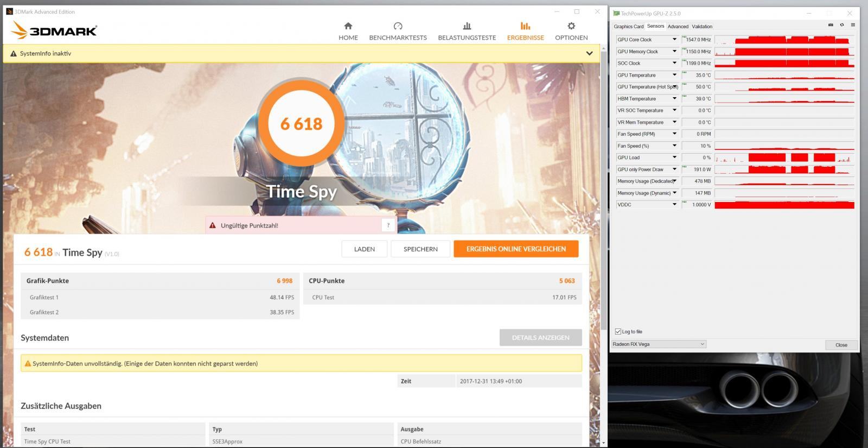Viewport: 868px width, 448px height.
Task: Open Ergebnisse results chart icon
Action: (525, 26)
